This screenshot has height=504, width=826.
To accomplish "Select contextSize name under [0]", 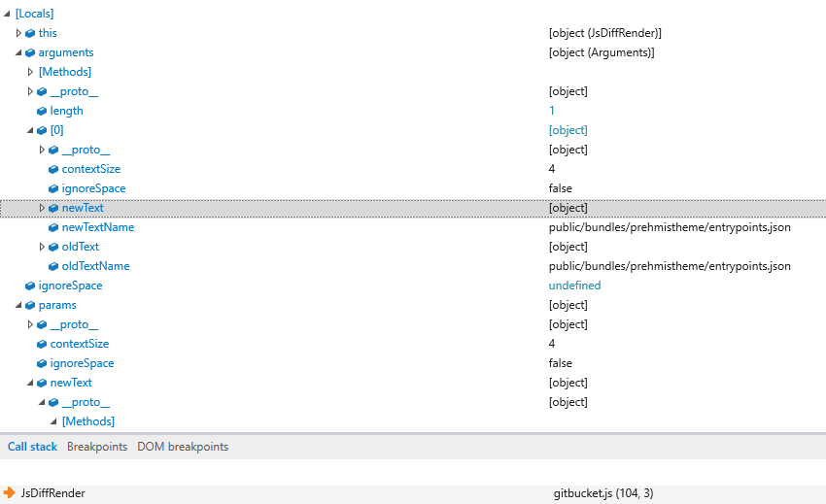I will (x=91, y=169).
